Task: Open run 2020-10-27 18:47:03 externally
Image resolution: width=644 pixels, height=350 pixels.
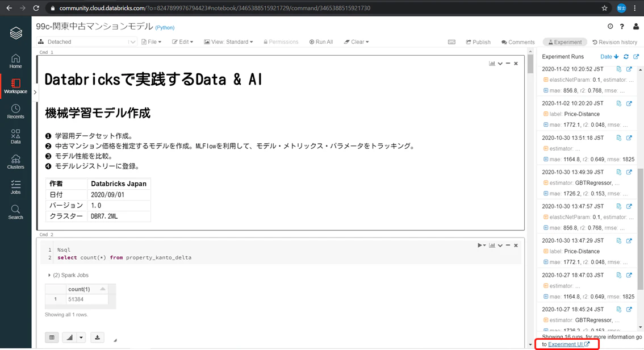Action: click(629, 275)
